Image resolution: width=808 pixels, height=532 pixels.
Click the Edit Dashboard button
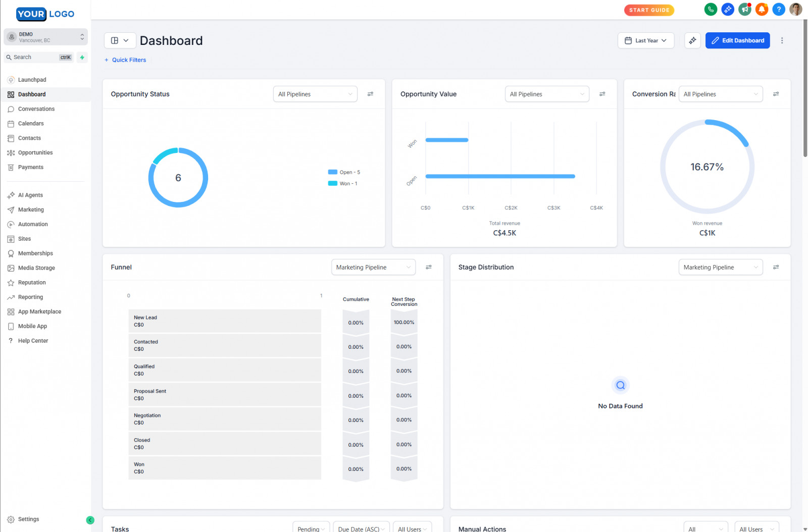coord(737,40)
